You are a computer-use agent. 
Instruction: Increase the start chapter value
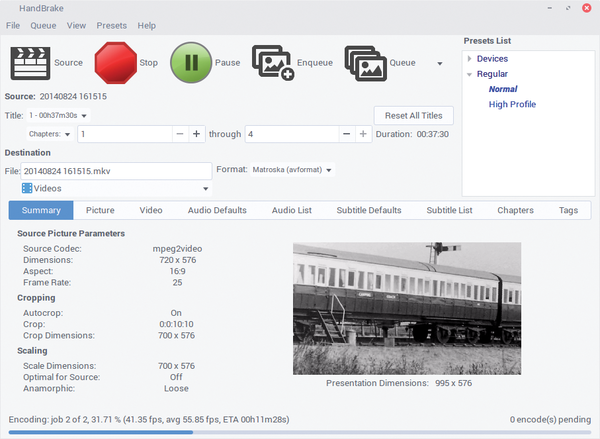[x=196, y=134]
